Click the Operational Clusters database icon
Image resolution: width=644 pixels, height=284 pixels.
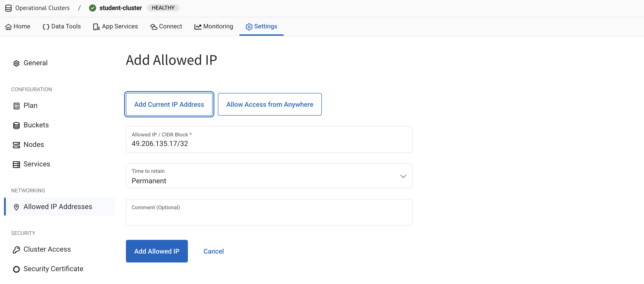coord(8,8)
